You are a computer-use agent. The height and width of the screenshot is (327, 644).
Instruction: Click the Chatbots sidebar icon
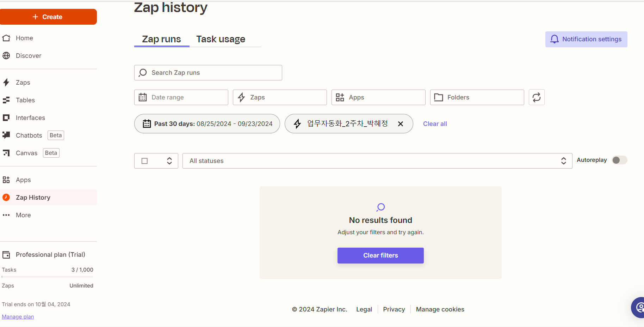pos(6,135)
